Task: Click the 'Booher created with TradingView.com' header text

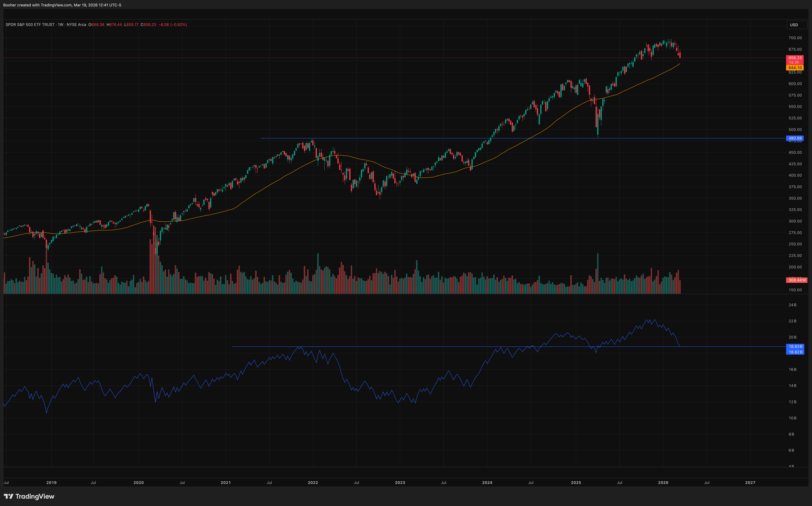Action: pyautogui.click(x=38, y=5)
